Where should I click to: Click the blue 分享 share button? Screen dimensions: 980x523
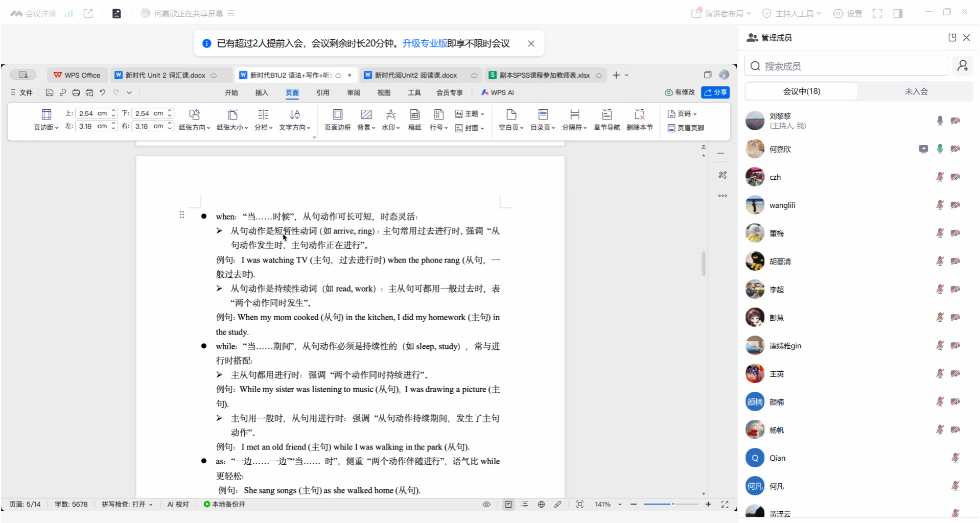715,92
